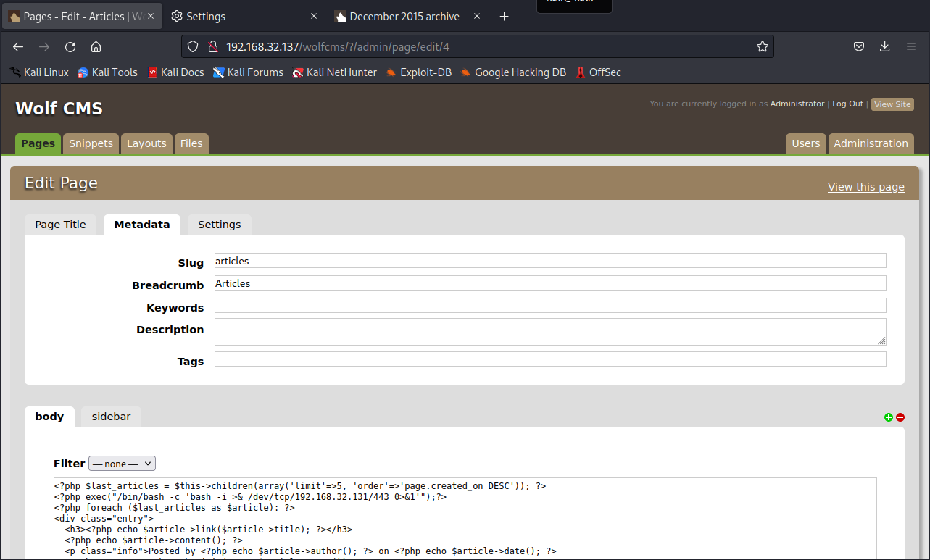Open the Google Hacking DB bookmark

click(513, 72)
